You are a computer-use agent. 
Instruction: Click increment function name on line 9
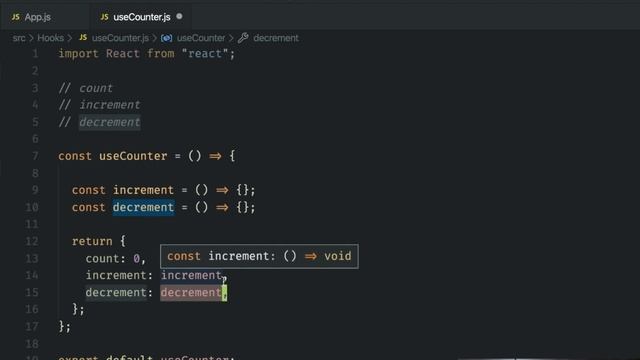click(x=143, y=190)
